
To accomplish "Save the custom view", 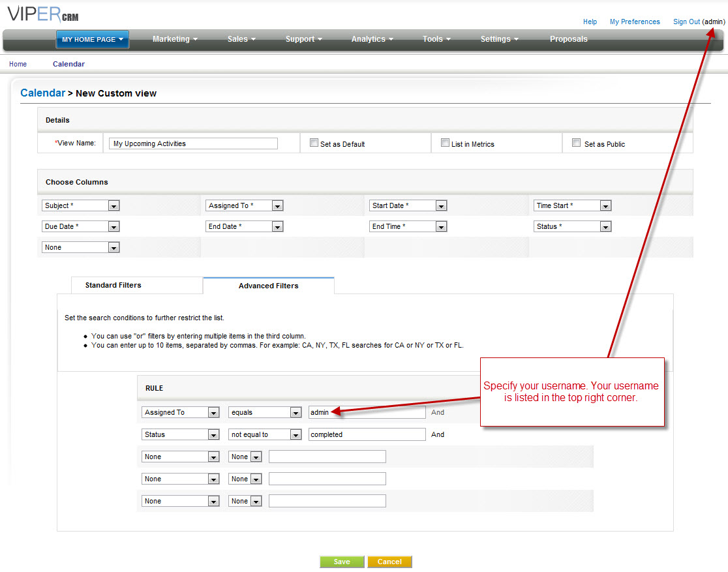I will click(x=342, y=562).
